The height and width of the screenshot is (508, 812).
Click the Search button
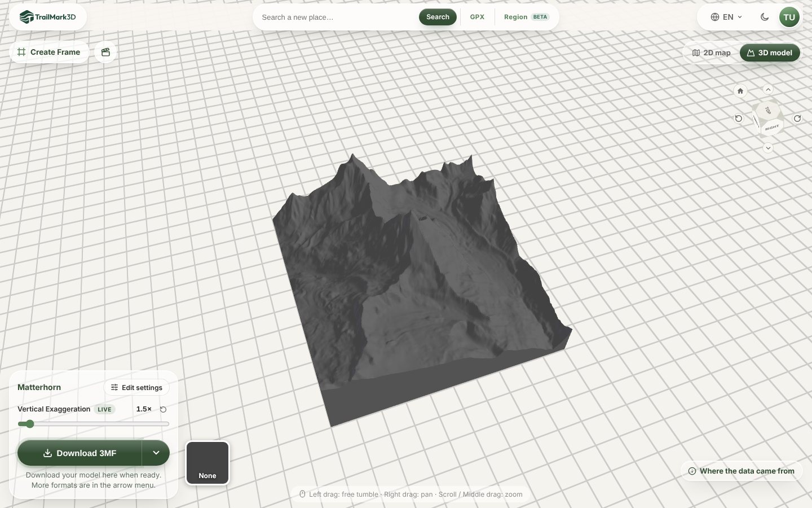click(x=438, y=17)
